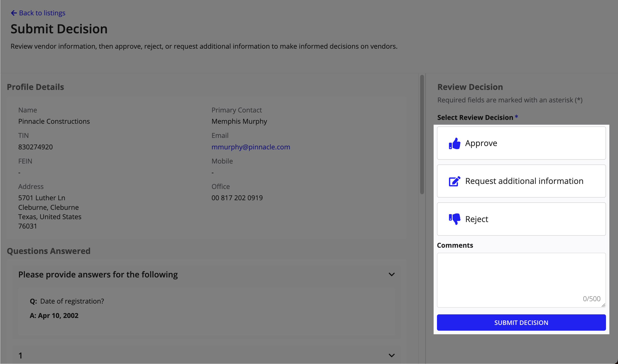Click the SUBMIT DECISION button

click(521, 323)
